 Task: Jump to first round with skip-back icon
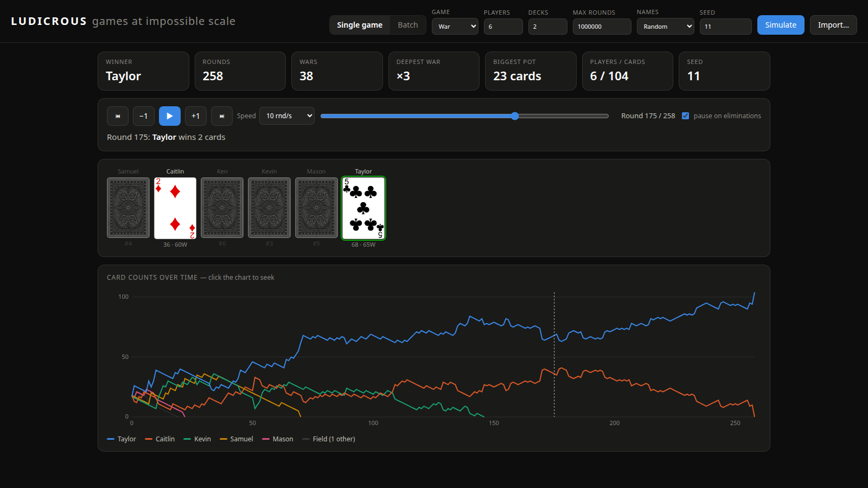coord(118,116)
